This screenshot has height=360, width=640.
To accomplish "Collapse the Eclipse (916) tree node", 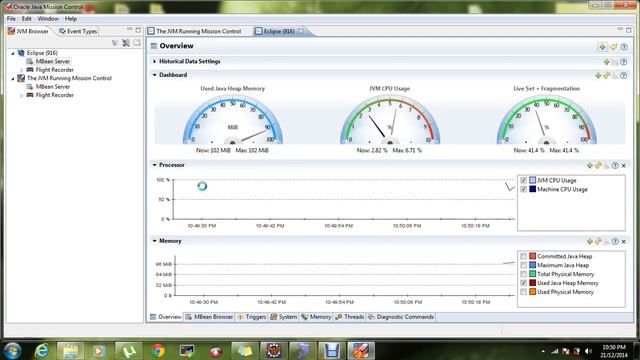I will pyautogui.click(x=13, y=53).
